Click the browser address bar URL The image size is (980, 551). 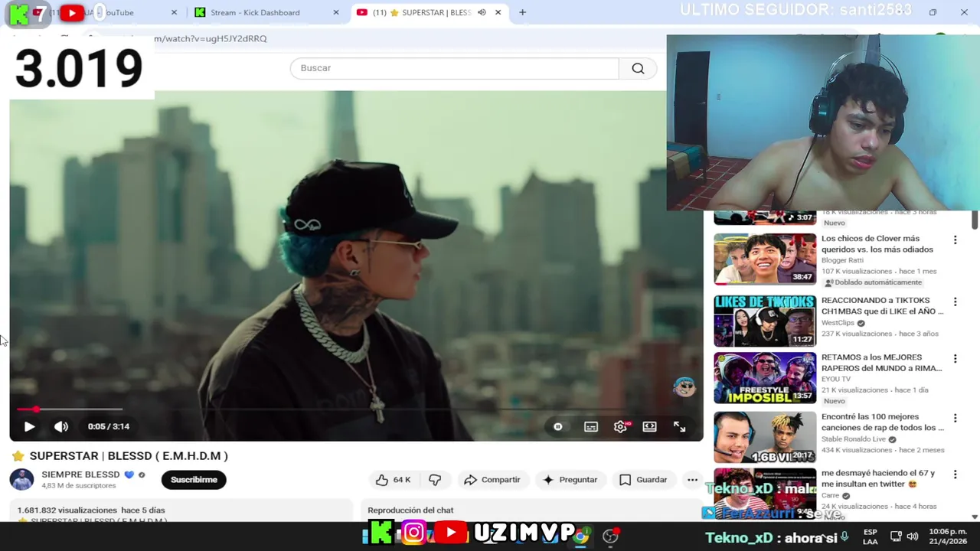point(211,38)
